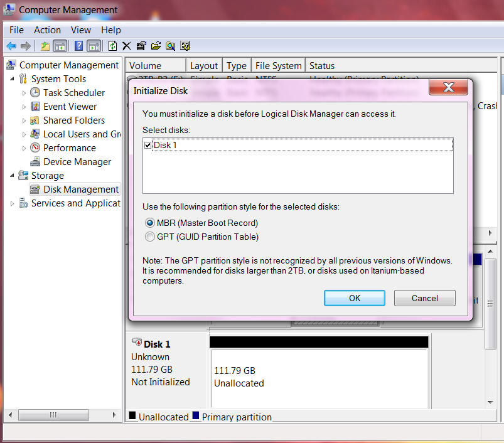Click the Back arrow in toolbar
The image size is (504, 443).
[11, 46]
